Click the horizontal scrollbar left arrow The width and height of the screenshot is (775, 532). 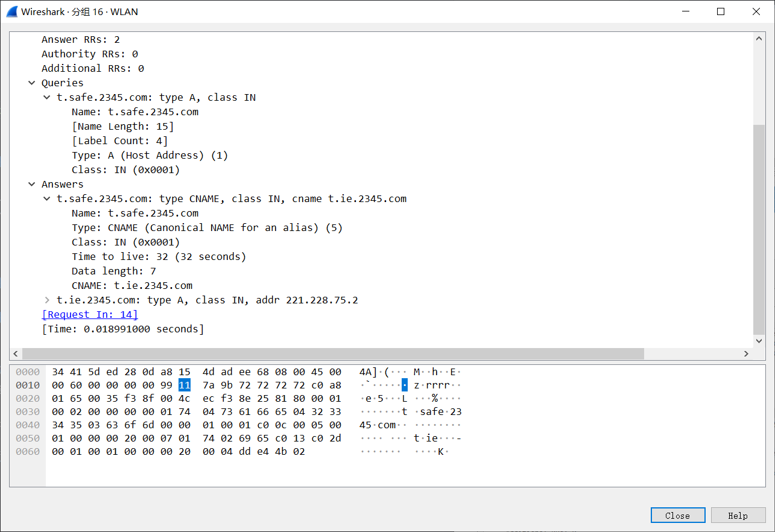(x=16, y=354)
